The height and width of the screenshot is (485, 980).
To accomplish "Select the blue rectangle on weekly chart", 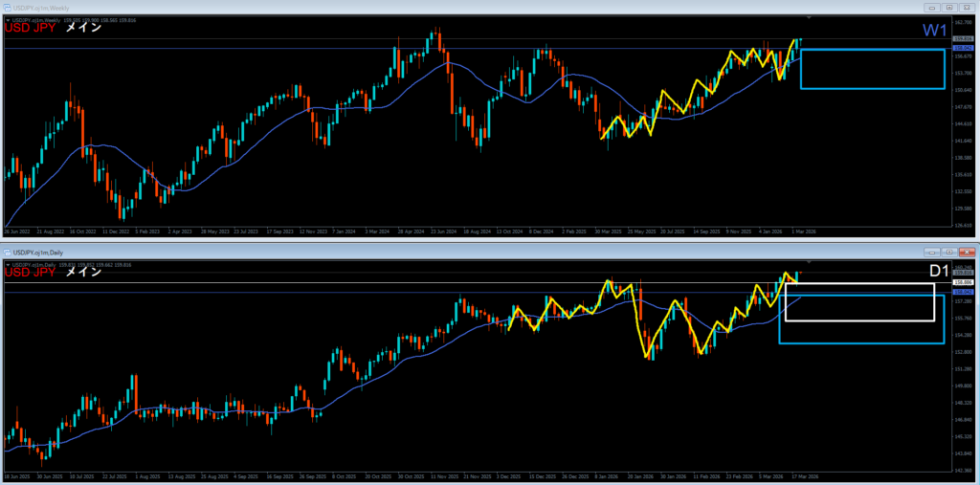I will (872, 50).
